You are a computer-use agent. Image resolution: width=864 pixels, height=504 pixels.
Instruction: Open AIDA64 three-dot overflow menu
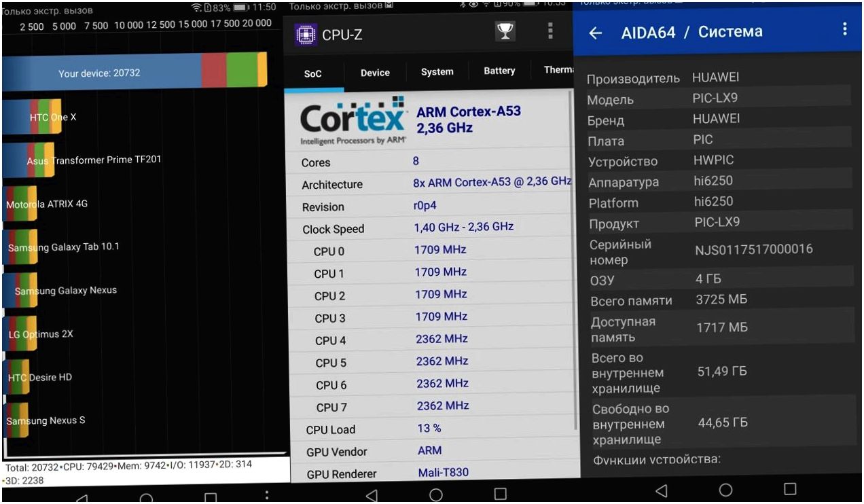(x=845, y=29)
